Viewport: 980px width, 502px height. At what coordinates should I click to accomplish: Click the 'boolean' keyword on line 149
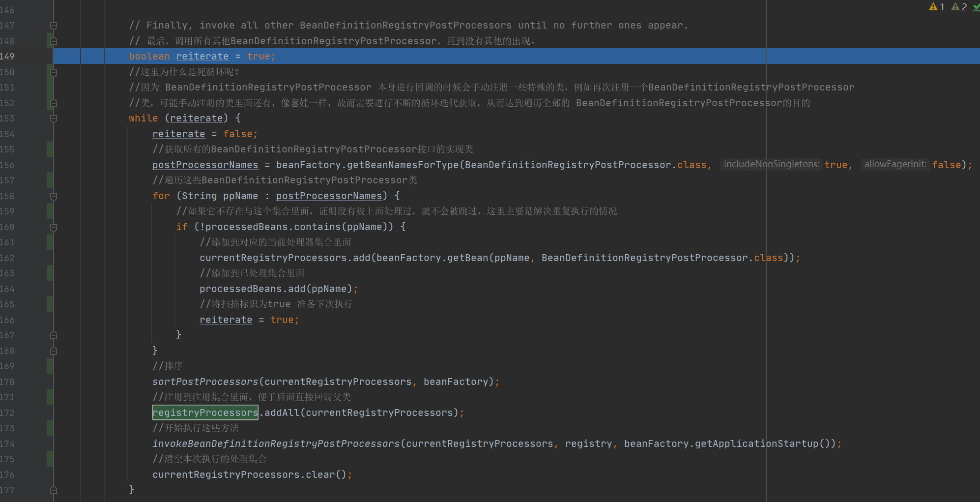click(149, 57)
